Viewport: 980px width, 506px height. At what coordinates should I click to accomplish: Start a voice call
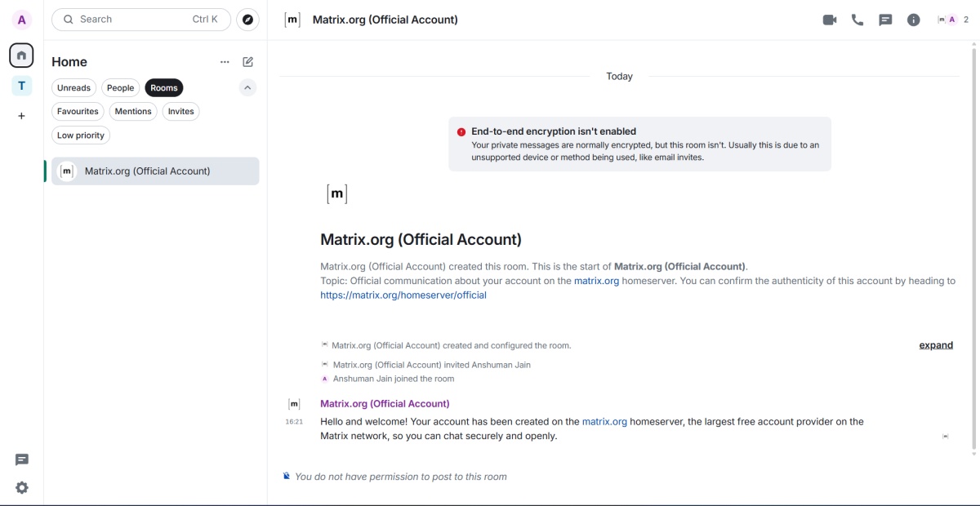(x=857, y=19)
